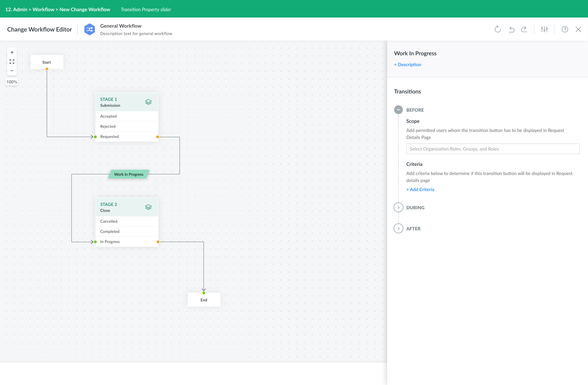The width and height of the screenshot is (588, 385).
Task: Zoom in on the canvas
Action: pos(12,52)
